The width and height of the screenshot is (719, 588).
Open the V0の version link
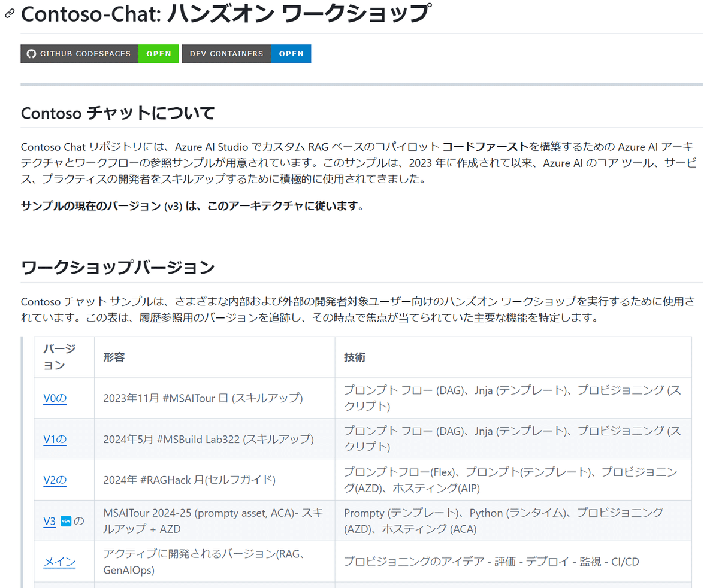pyautogui.click(x=55, y=398)
